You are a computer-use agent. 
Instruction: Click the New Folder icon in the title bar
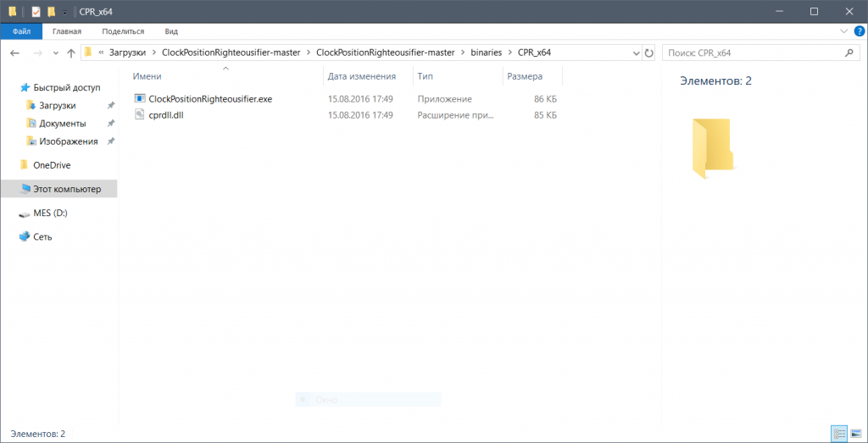point(51,11)
